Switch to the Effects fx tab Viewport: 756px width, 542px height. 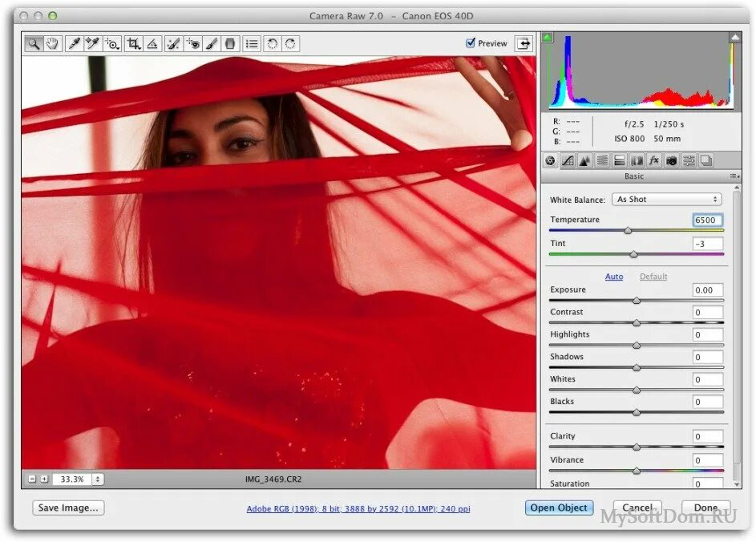point(654,160)
